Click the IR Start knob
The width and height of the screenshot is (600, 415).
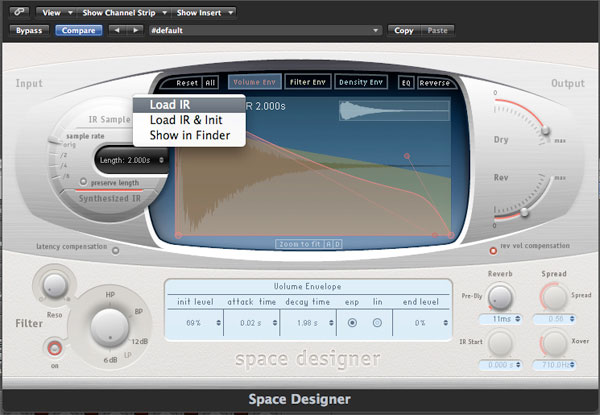tap(500, 343)
